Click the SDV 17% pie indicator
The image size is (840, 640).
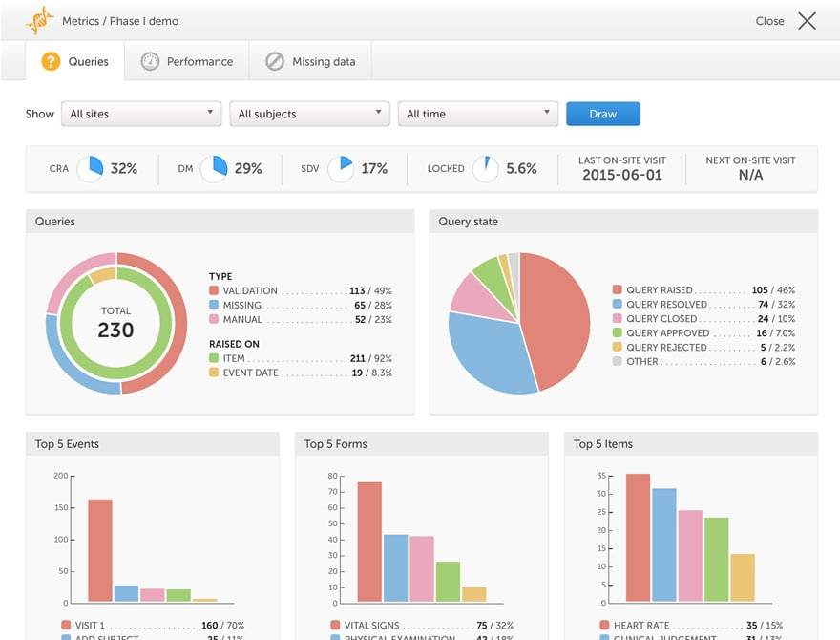point(341,168)
